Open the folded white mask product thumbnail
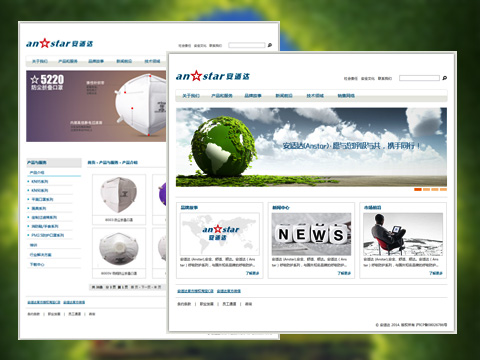Image resolution: width=480 pixels, height=360 pixels. [119, 195]
